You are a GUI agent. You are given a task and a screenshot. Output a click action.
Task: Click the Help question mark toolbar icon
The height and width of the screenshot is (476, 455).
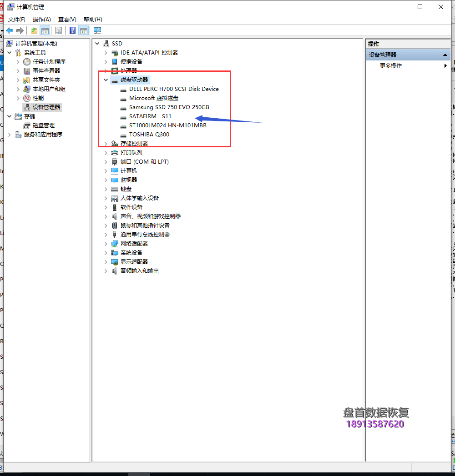tap(73, 30)
